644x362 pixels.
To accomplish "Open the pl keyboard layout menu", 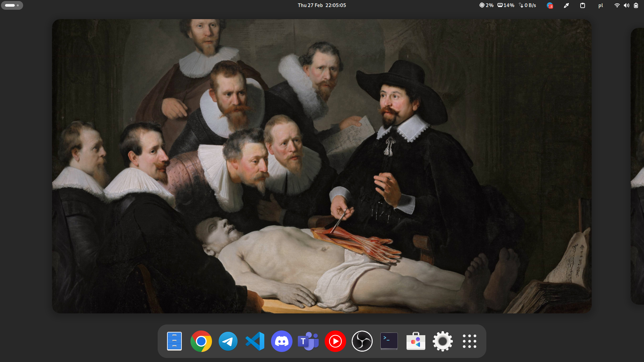I will point(600,5).
